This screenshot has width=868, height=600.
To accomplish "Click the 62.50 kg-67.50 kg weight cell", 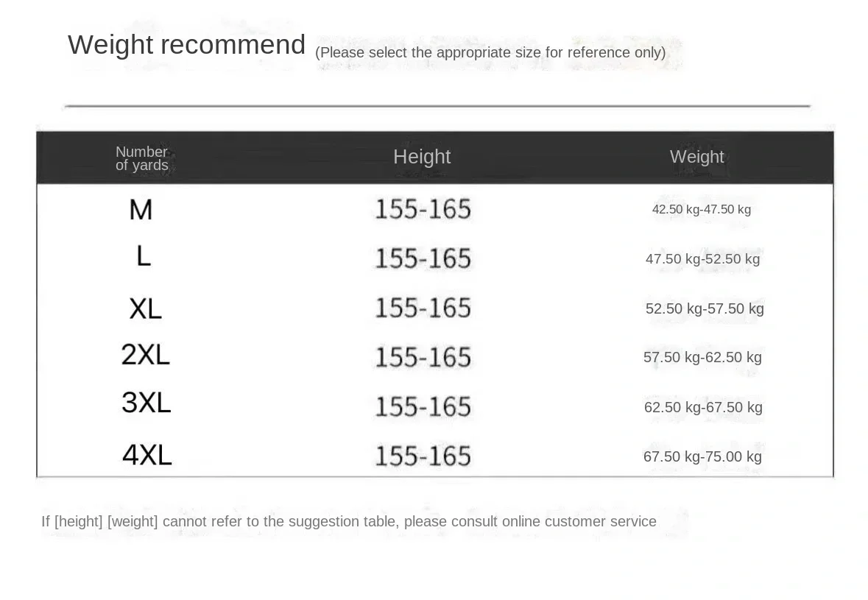I will pyautogui.click(x=703, y=407).
